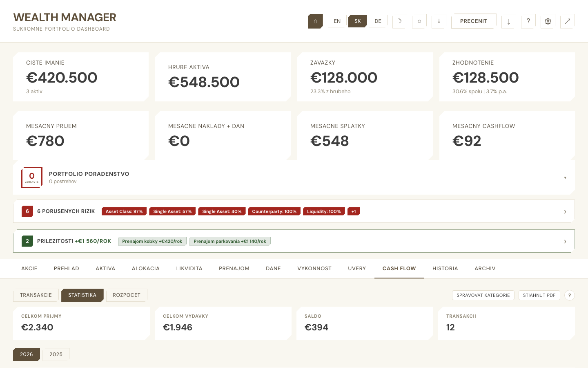
Task: Expand the PORTFOLIO PORADENSTVO panel
Action: (565, 177)
